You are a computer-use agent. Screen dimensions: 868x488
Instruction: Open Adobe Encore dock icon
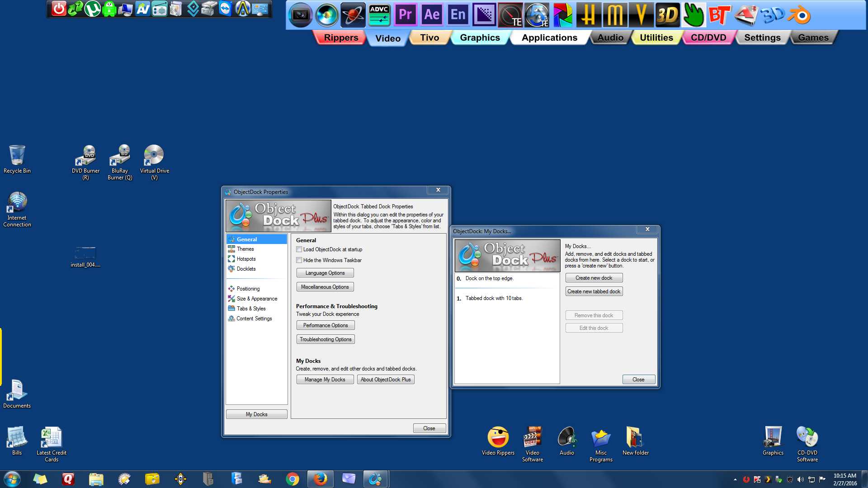458,15
